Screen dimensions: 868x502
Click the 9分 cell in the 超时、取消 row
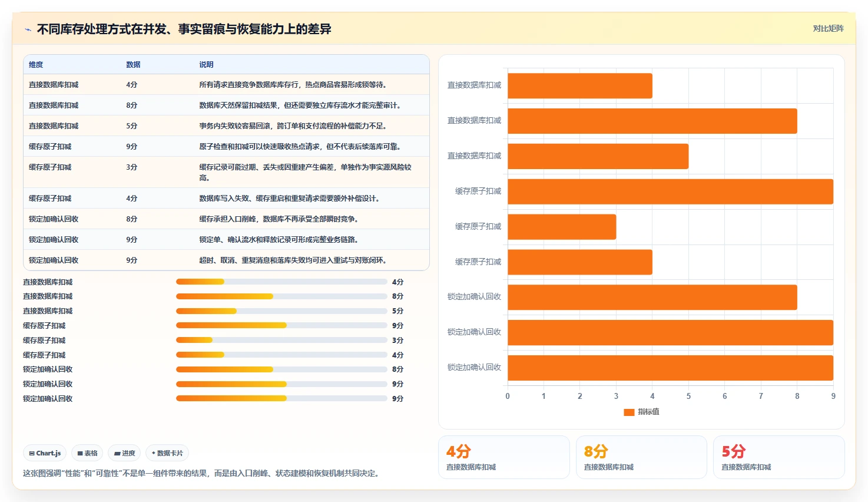(x=131, y=260)
